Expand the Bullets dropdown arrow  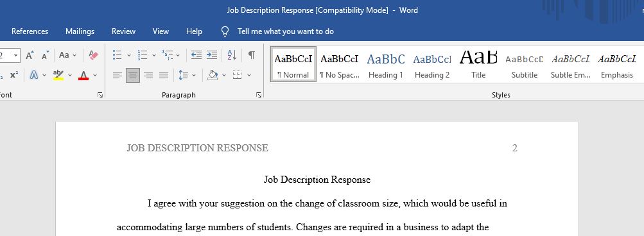coord(128,55)
